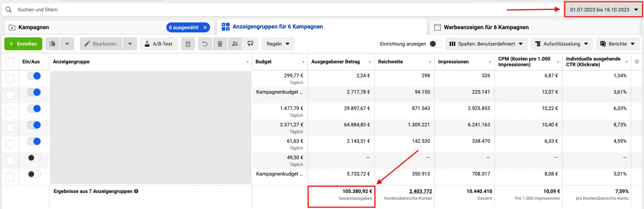Click the plus icon to add a column
This screenshot has width=644, height=209.
(637, 62)
